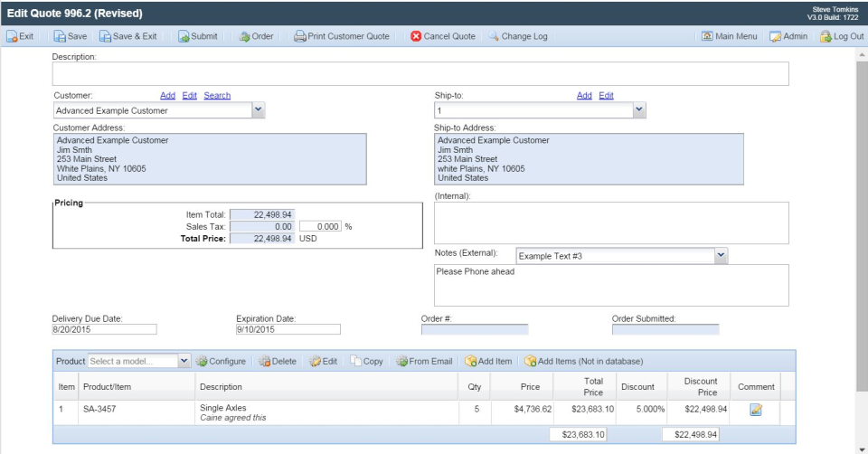Open the Change Log
This screenshot has height=454, width=868.
tap(517, 36)
